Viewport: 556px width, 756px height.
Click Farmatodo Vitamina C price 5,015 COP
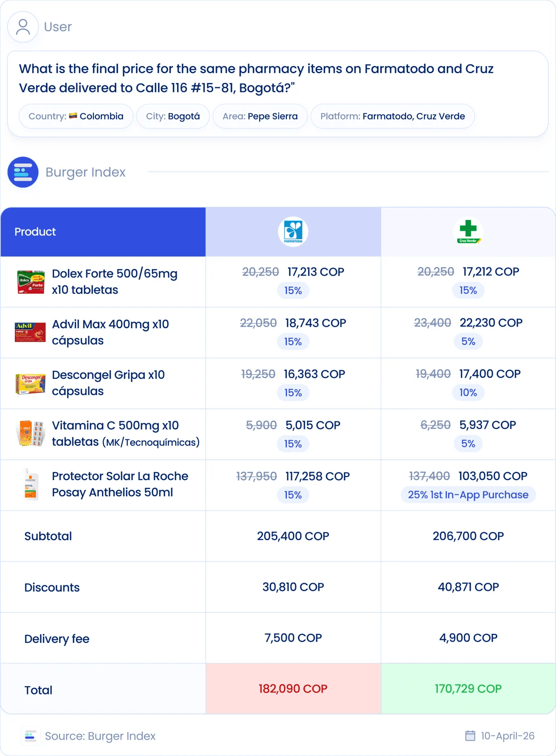(x=313, y=425)
